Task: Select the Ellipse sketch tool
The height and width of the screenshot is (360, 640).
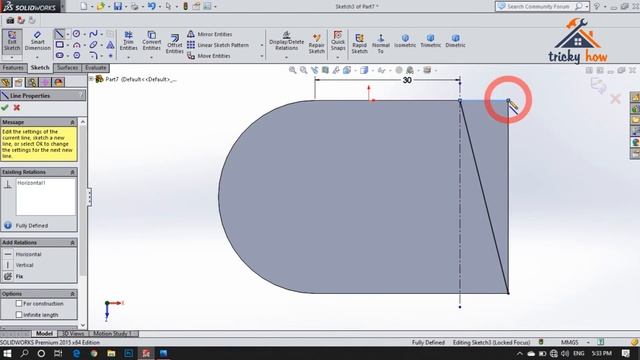Action: click(93, 44)
